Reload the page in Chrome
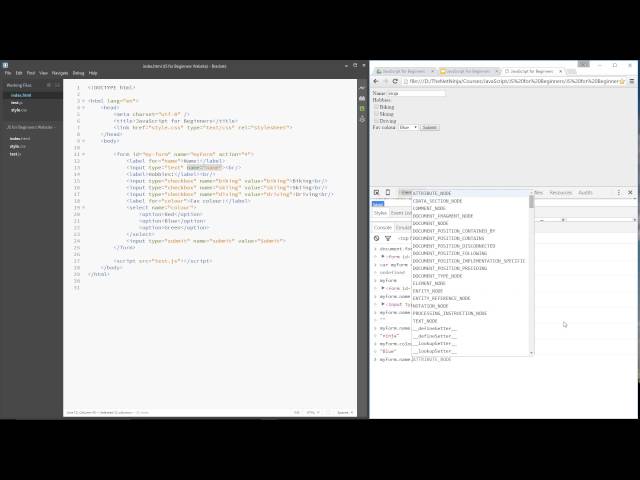Viewport: 640px width, 480px height. coord(395,81)
